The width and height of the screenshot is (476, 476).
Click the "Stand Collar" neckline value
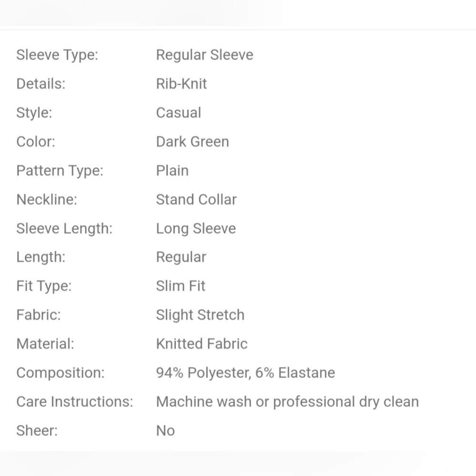(x=196, y=199)
